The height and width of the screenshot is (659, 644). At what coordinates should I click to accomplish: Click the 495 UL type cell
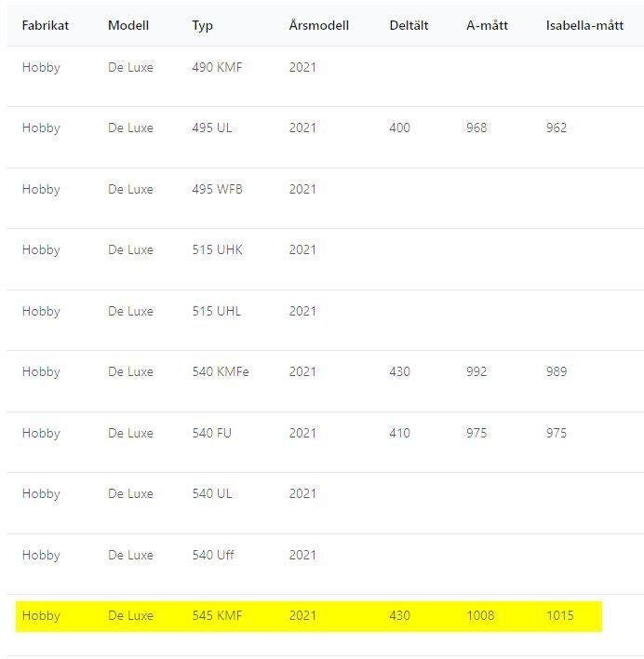pos(212,128)
